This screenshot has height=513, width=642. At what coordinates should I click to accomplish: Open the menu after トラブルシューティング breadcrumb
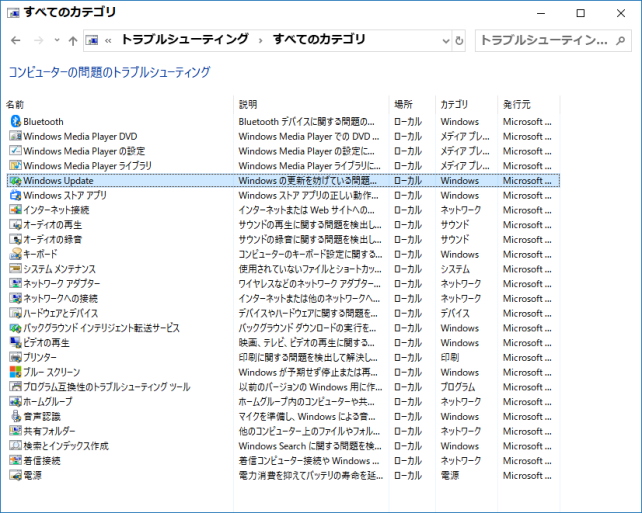point(260,40)
